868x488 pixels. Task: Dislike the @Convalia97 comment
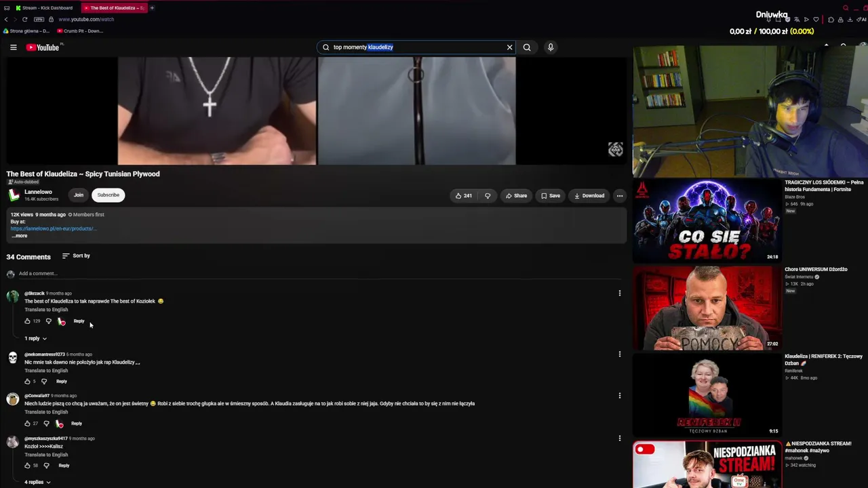(46, 424)
